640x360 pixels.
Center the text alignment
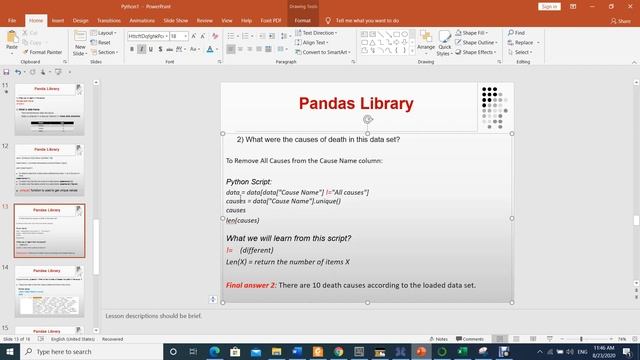tap(240, 49)
